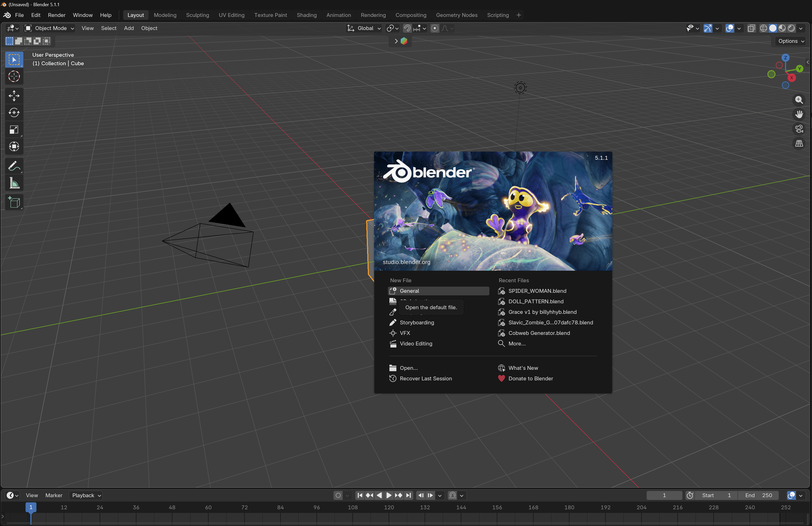Open the Geometry Nodes workspace tab

[456, 15]
